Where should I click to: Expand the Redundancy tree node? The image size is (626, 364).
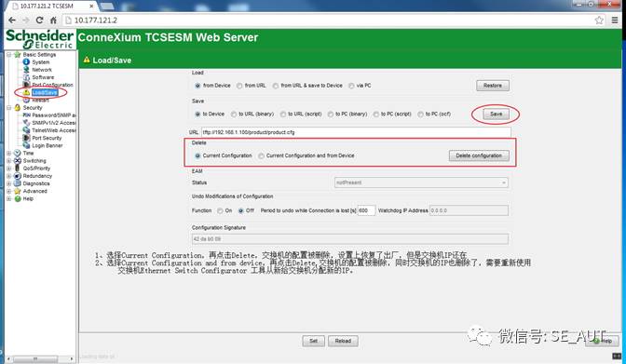(x=8, y=176)
